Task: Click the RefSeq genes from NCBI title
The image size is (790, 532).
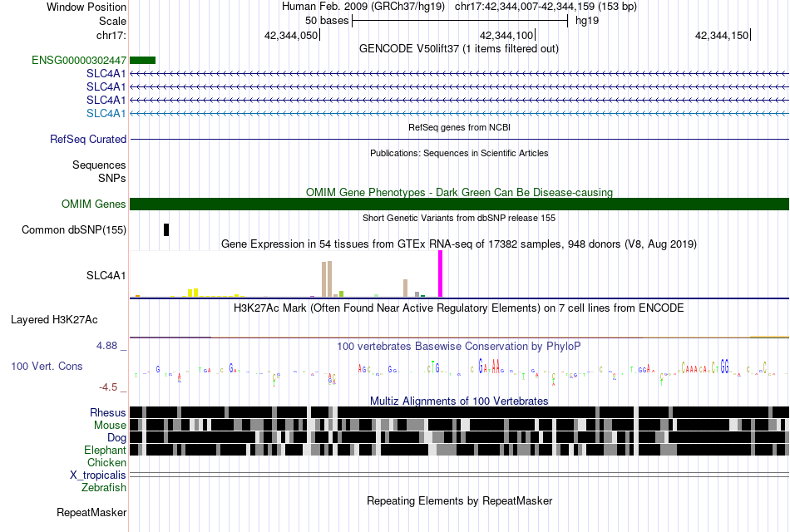Action: (x=460, y=127)
